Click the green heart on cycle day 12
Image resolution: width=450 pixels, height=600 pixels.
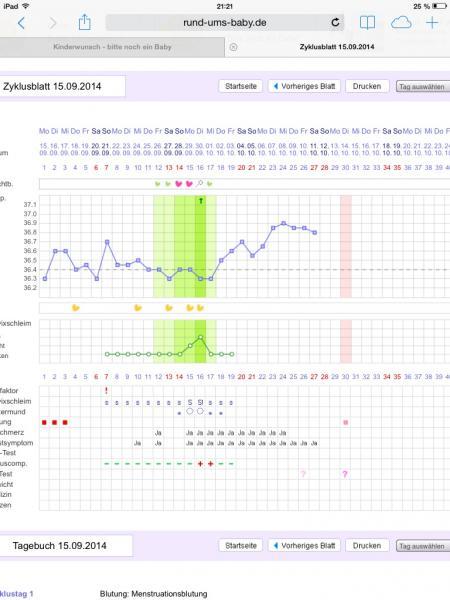tap(158, 184)
